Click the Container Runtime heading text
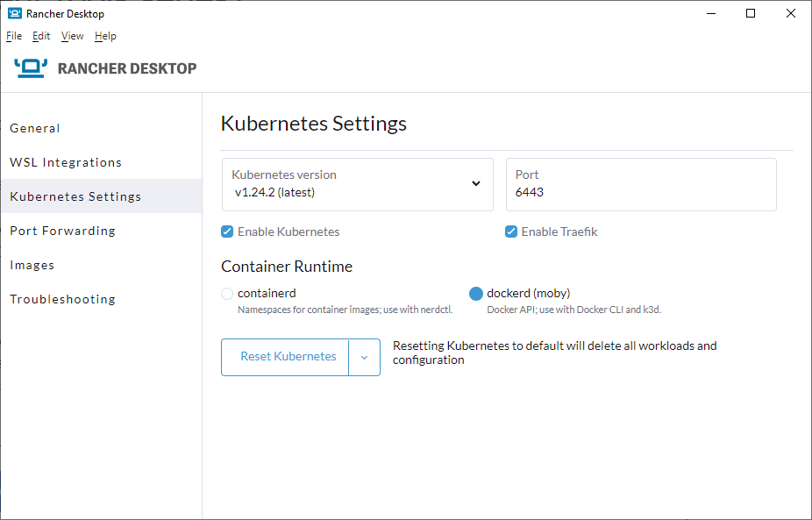Image resolution: width=812 pixels, height=520 pixels. point(287,267)
